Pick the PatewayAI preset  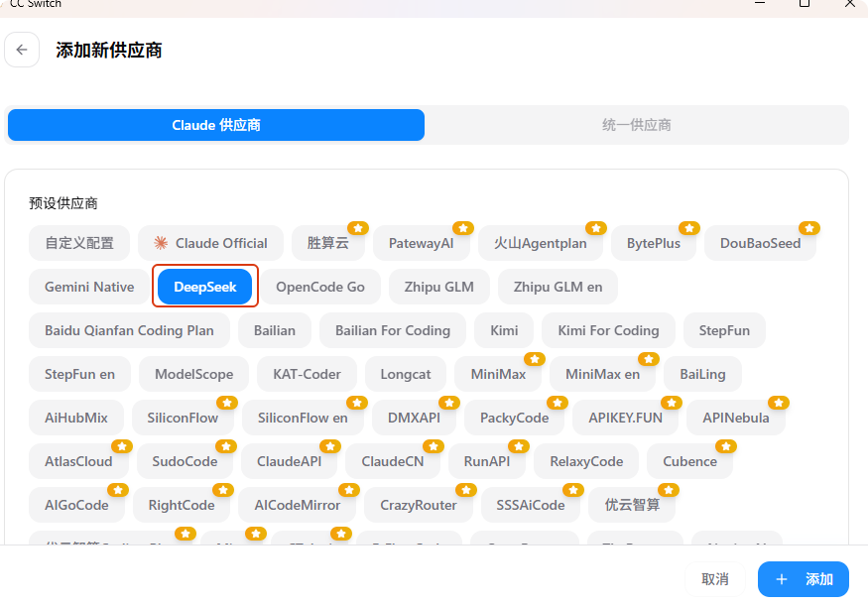(422, 243)
